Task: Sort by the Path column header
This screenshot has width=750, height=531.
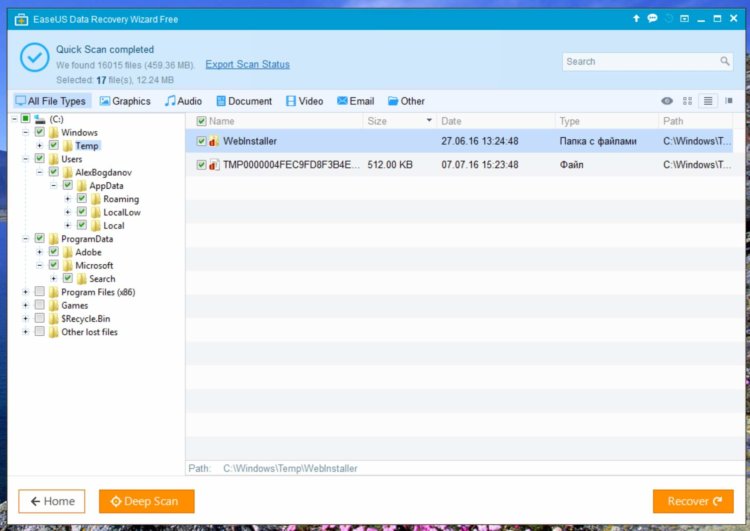Action: pos(695,121)
